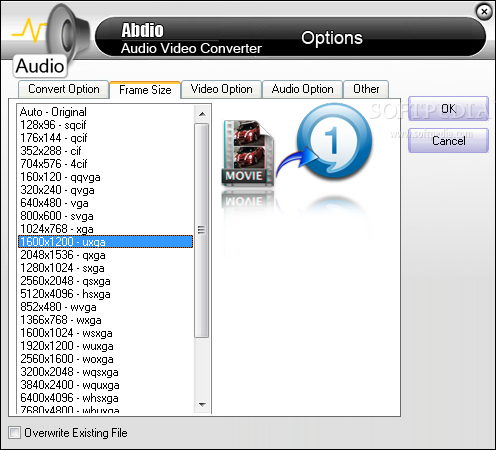
Task: Click the Cancel button
Action: [x=448, y=141]
